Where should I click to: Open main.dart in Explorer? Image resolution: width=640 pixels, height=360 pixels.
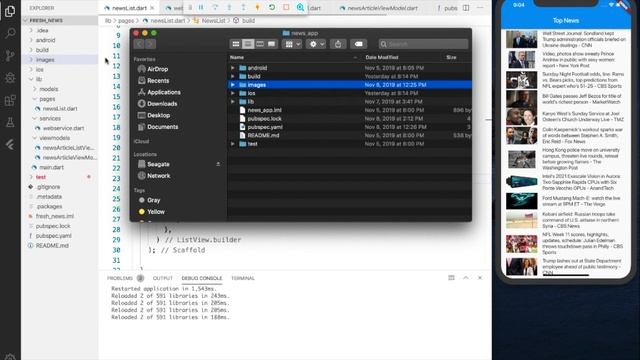[x=51, y=167]
